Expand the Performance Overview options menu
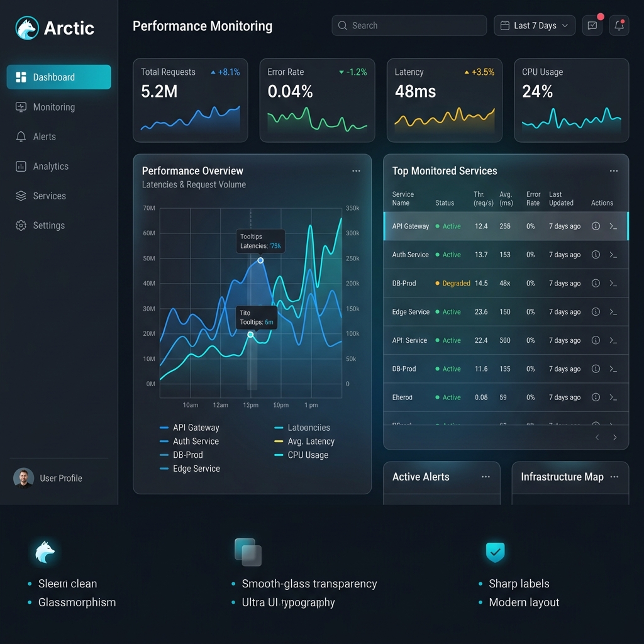 [356, 170]
